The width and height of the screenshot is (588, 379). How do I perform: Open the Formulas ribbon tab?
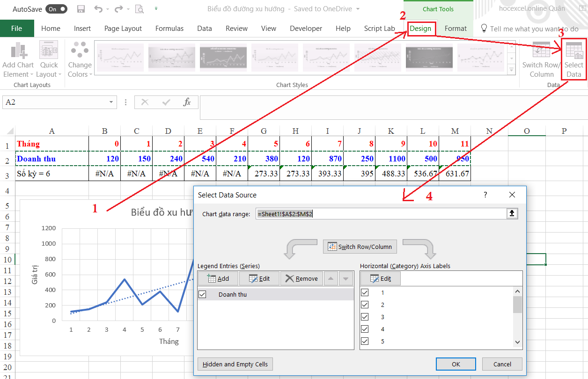pyautogui.click(x=169, y=29)
